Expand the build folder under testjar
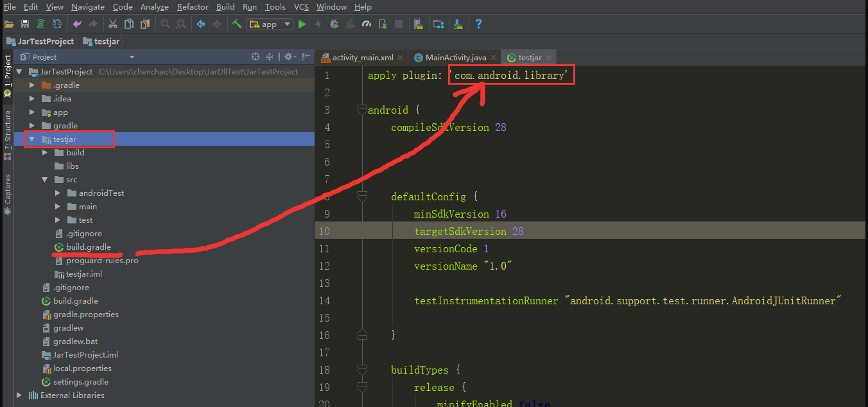 44,153
